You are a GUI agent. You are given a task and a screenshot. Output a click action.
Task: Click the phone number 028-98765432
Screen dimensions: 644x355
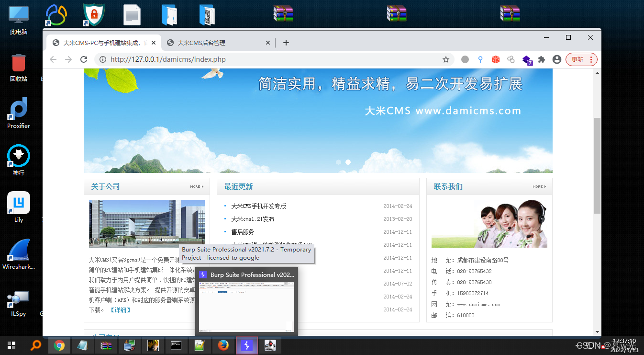coord(474,271)
